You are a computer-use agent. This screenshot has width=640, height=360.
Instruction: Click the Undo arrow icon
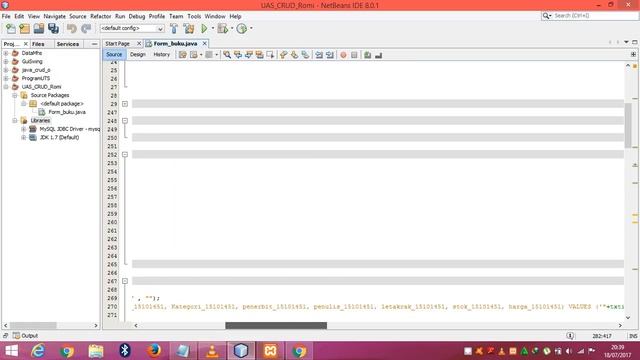(72, 28)
